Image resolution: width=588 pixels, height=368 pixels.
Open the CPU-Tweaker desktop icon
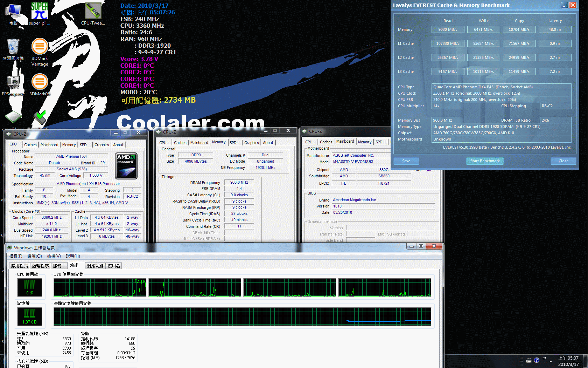(x=93, y=14)
